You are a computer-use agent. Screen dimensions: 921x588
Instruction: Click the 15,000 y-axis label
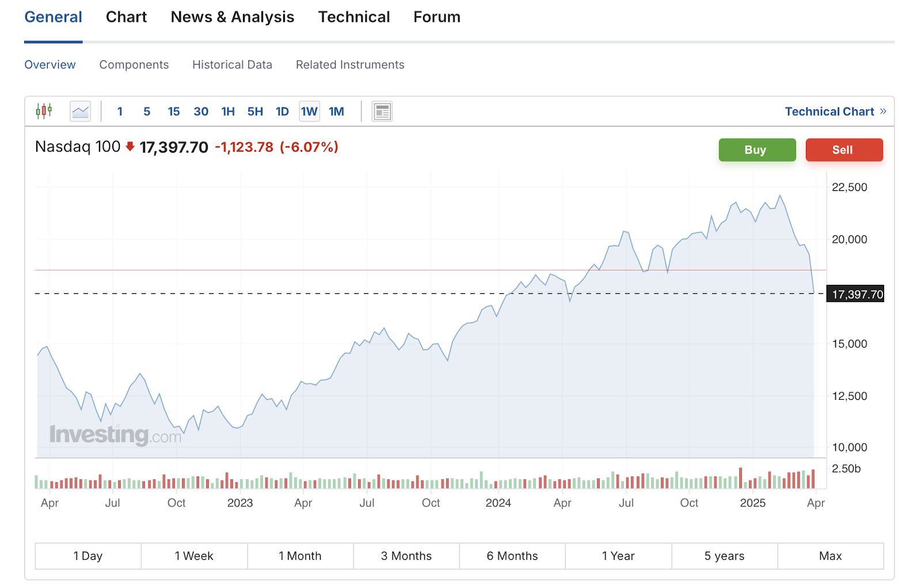(850, 343)
